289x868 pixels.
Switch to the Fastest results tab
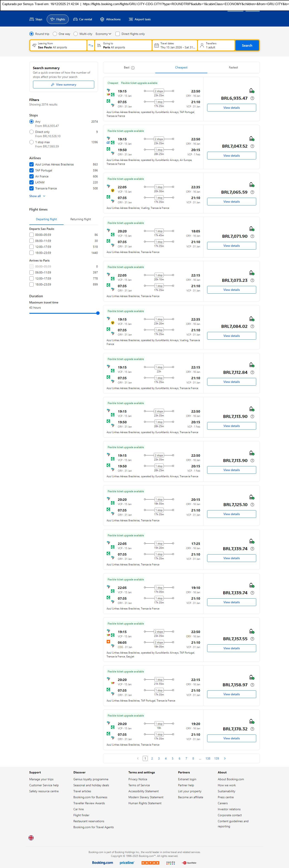click(x=233, y=68)
